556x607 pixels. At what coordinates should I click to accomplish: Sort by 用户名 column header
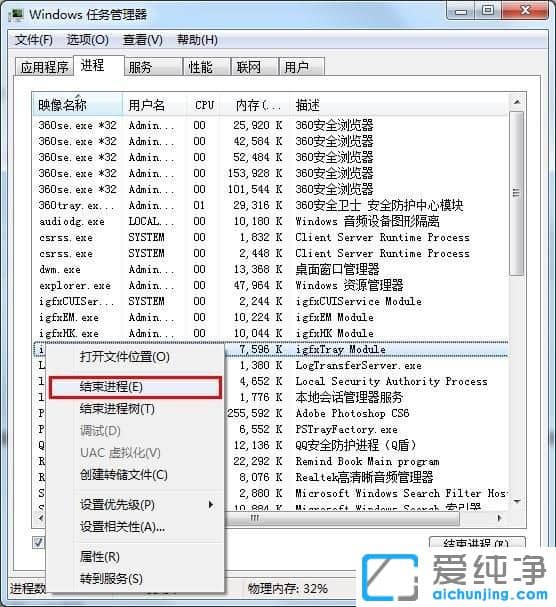[154, 105]
